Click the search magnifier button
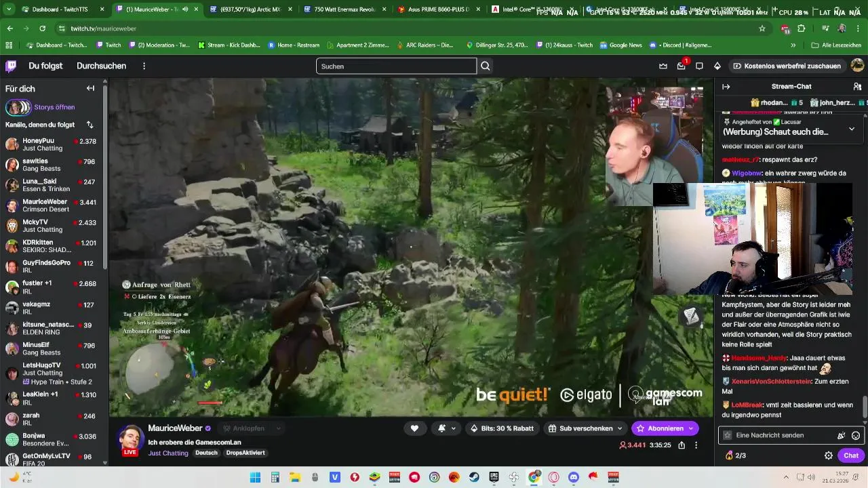Screen dimensions: 868x488 [486, 66]
